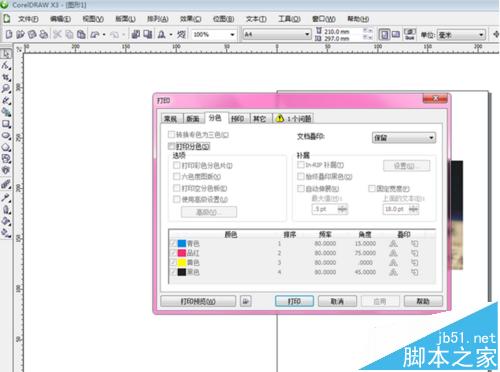Select the Eyedropper tool
The width and height of the screenshot is (500, 372).
(6, 198)
